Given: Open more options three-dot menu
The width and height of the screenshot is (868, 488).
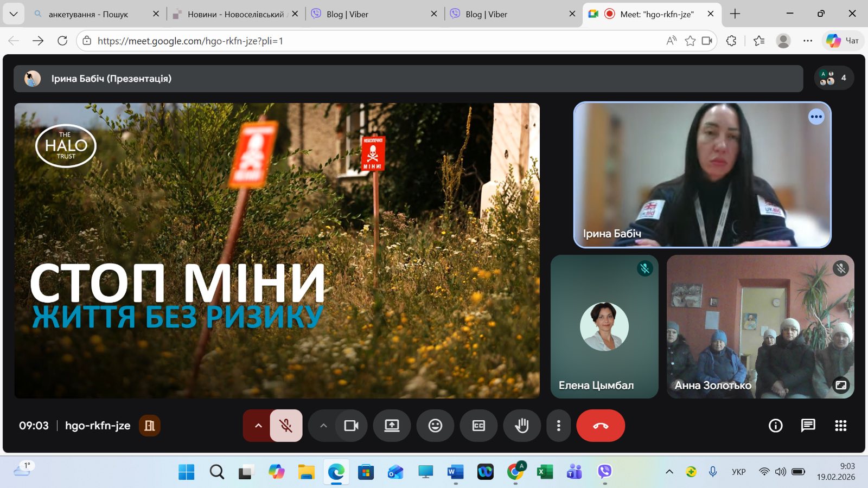Looking at the screenshot, I should click(x=558, y=426).
